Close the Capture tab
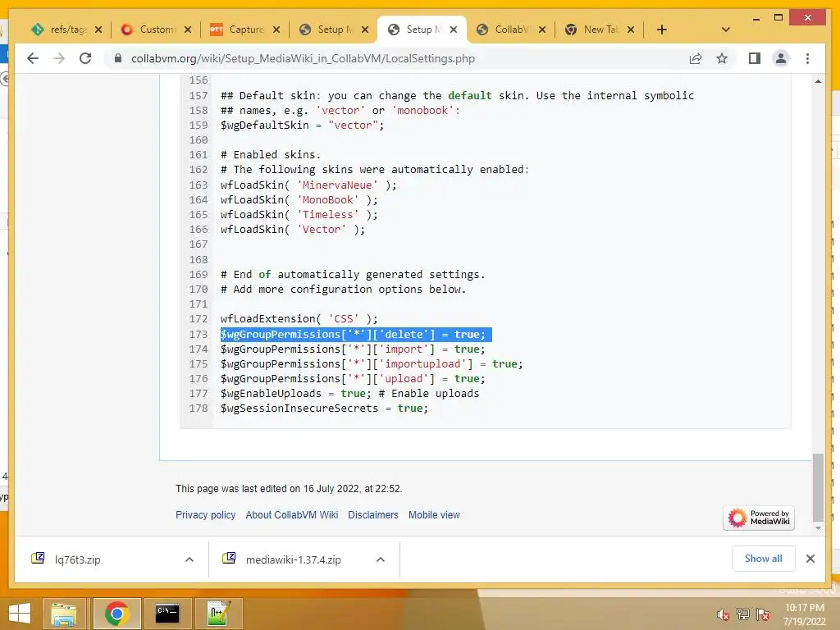This screenshot has width=840, height=630. (276, 30)
